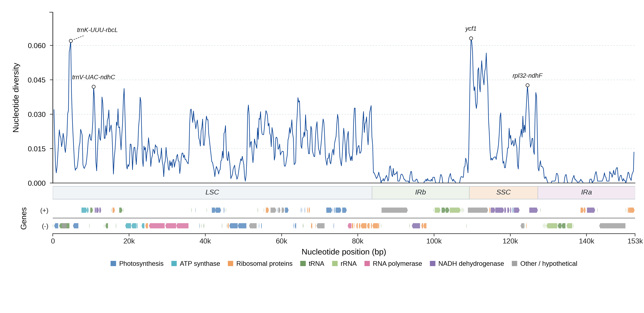This screenshot has height=313, width=644.
Task: Click the 'ATP synthase' legend label
Action: pos(200,264)
